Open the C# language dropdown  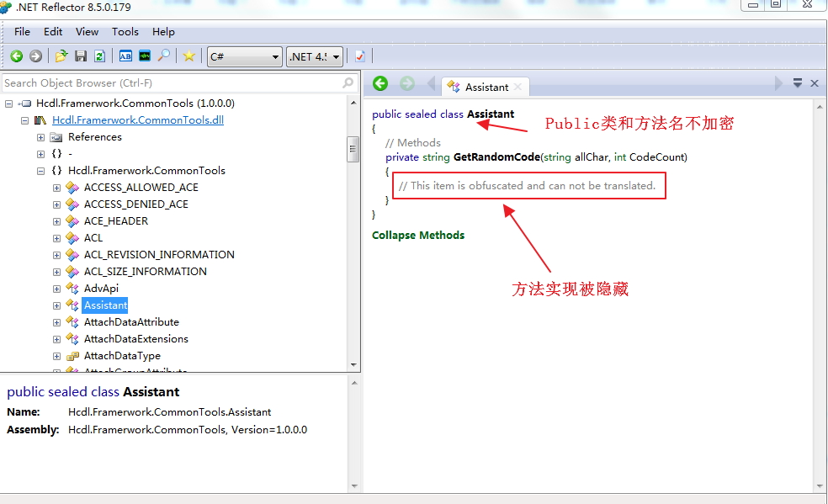click(x=244, y=56)
